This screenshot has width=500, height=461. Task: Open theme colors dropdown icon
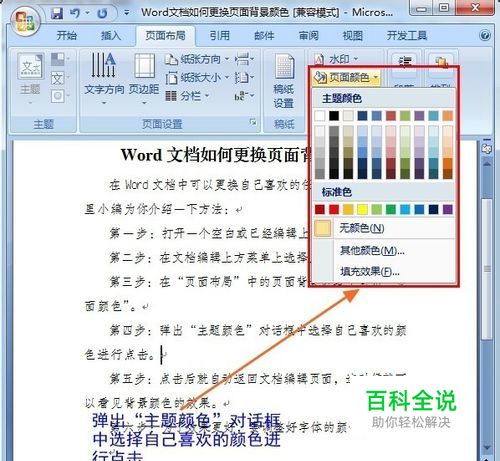[60, 59]
